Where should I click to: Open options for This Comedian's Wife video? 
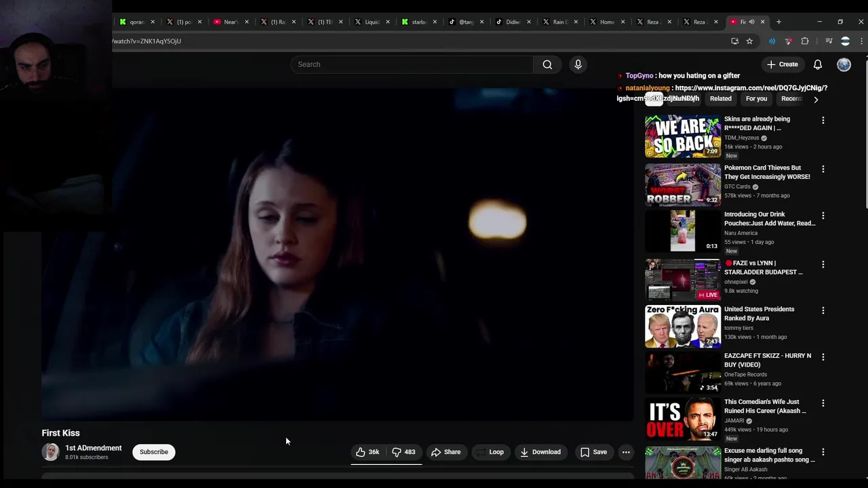coord(823,403)
